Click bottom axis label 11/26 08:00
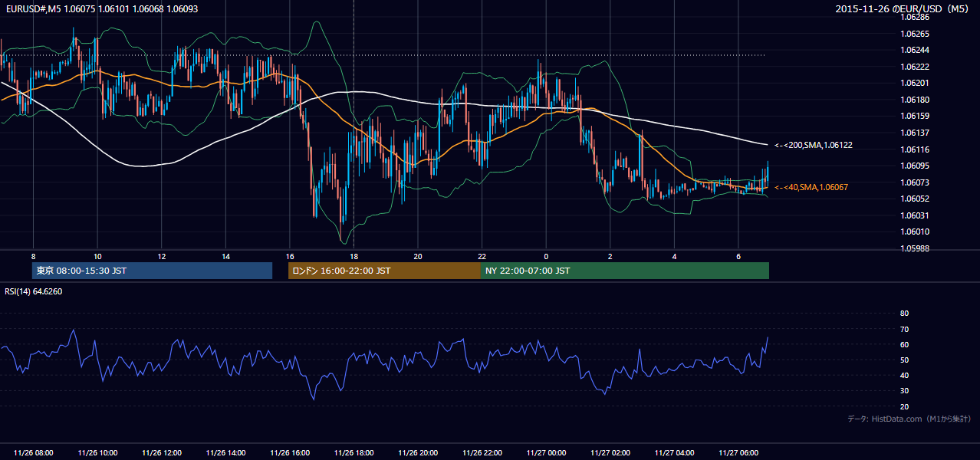 (34, 453)
